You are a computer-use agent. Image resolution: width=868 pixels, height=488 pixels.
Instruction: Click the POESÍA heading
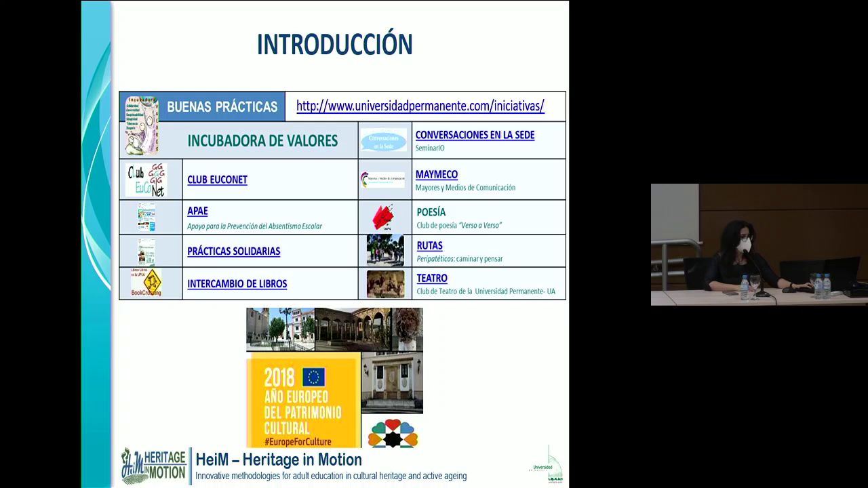(x=431, y=212)
